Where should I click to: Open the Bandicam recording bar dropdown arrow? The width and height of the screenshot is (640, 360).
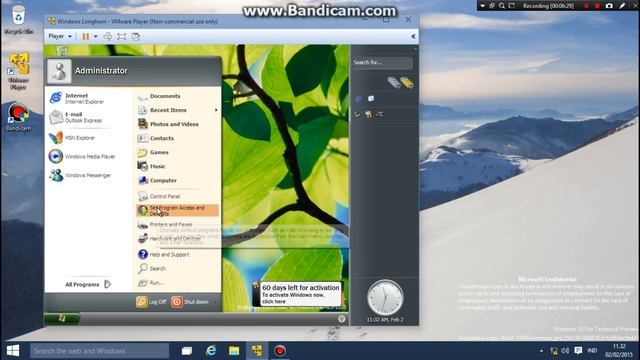coord(483,6)
